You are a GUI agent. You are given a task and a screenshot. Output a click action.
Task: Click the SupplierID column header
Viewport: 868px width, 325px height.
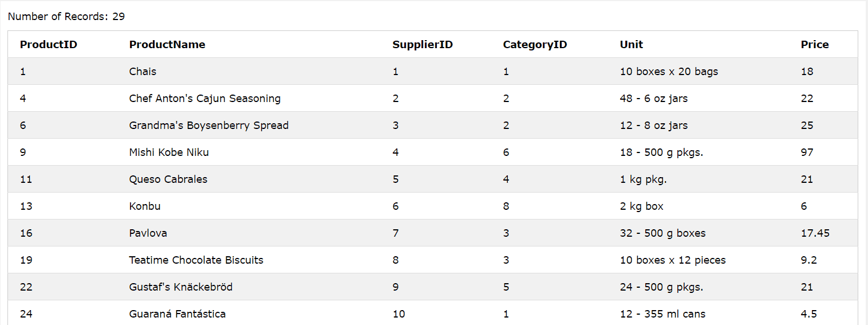(x=423, y=45)
